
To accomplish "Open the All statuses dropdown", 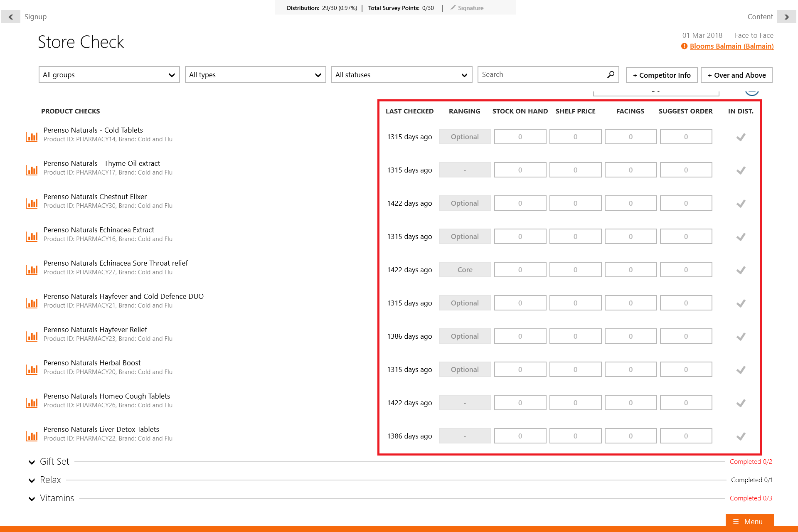I will coord(401,75).
